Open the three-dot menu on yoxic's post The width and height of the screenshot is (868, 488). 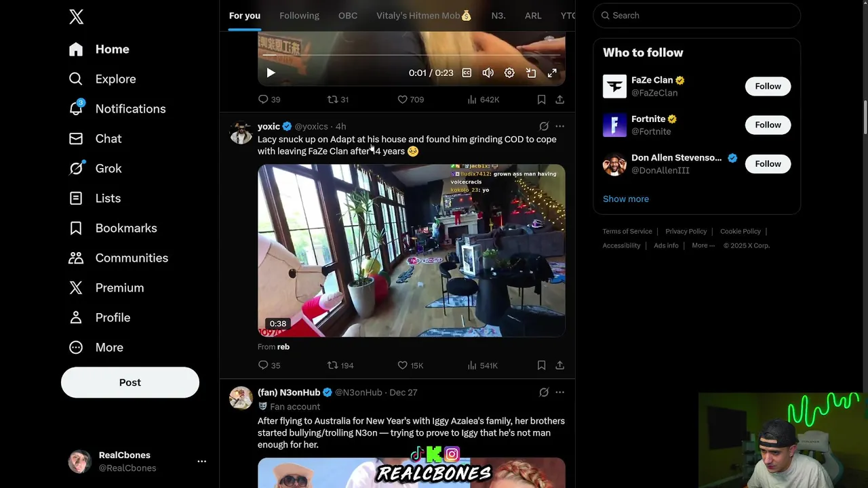coord(559,126)
